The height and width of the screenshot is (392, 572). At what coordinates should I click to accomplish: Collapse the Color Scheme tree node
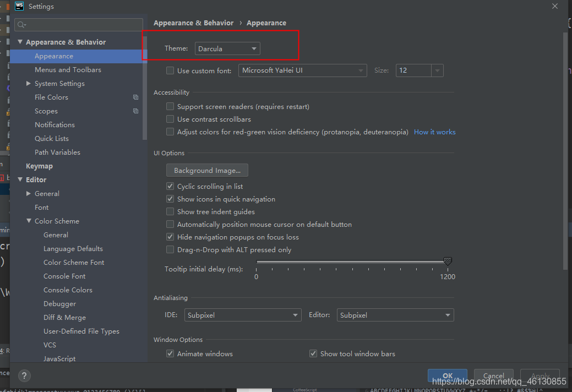click(29, 221)
